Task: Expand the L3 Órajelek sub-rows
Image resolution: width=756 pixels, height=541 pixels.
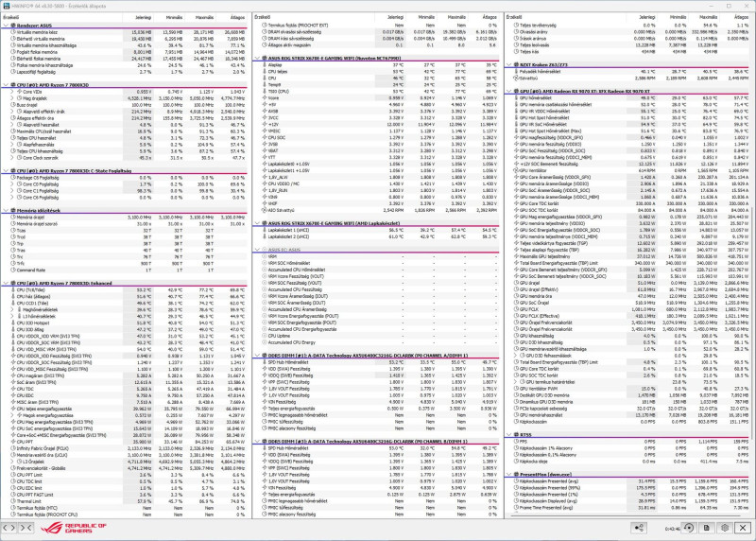Action: [x=13, y=462]
